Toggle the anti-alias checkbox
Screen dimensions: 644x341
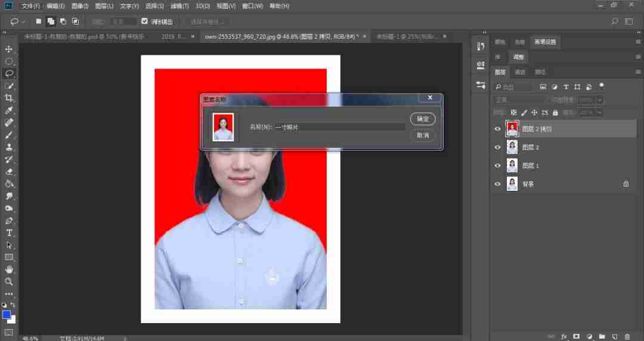[144, 21]
